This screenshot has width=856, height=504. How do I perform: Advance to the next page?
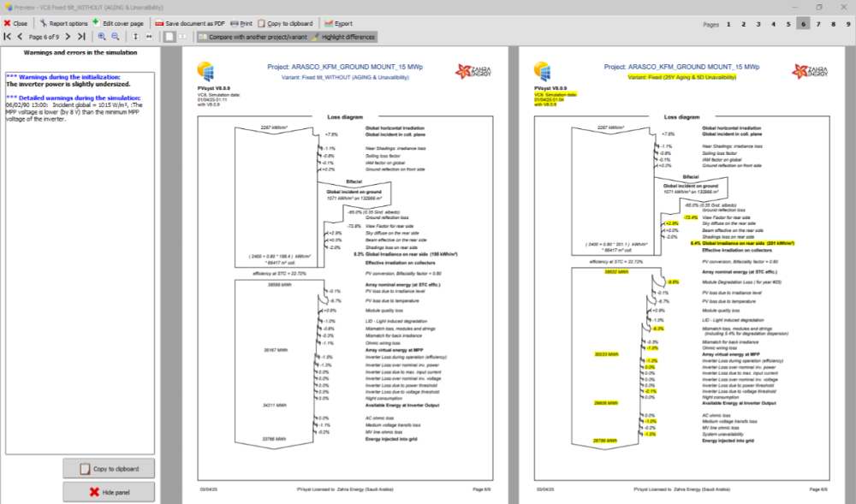coord(69,37)
